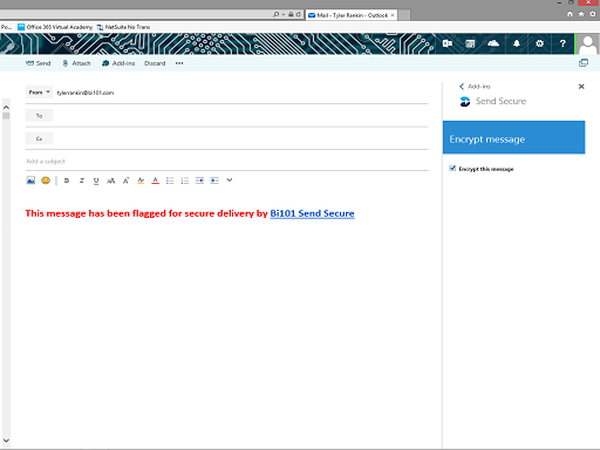Apply text highlight color
This screenshot has height=450, width=600.
click(x=141, y=181)
